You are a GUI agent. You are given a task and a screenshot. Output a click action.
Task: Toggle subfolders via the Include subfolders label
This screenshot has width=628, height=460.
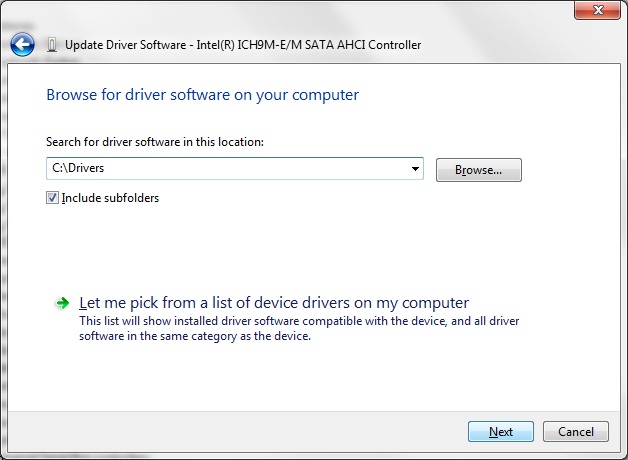point(110,198)
